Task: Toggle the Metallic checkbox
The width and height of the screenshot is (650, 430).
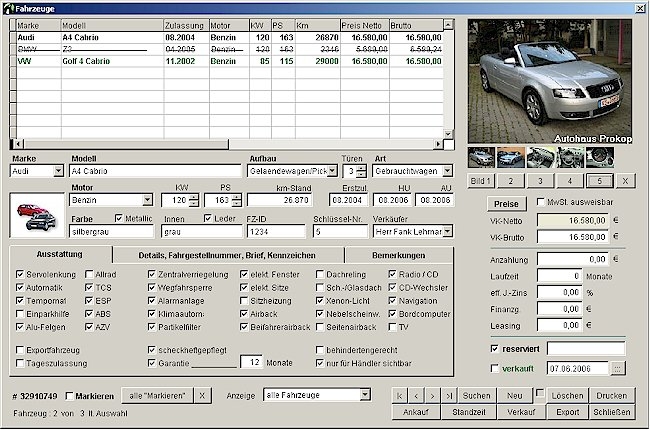Action: [121, 217]
